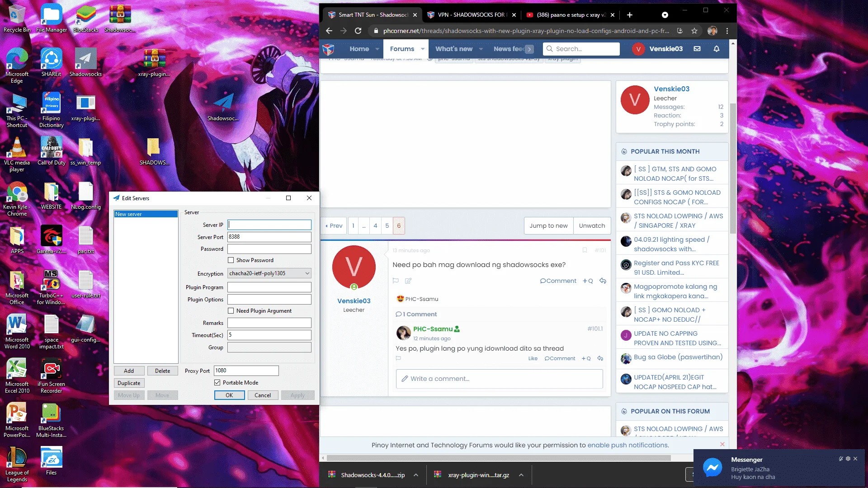Image resolution: width=868 pixels, height=488 pixels.
Task: Launch the Garena desktop shortcut
Action: 51,239
